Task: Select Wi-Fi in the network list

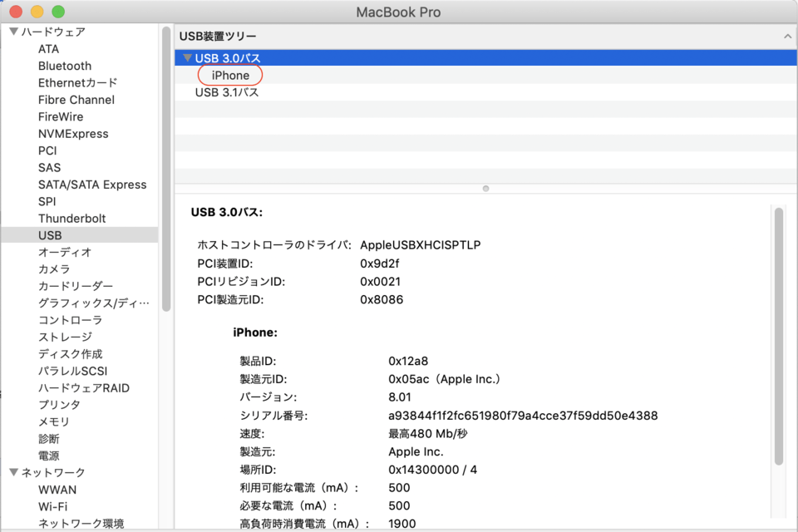Action: click(x=53, y=506)
